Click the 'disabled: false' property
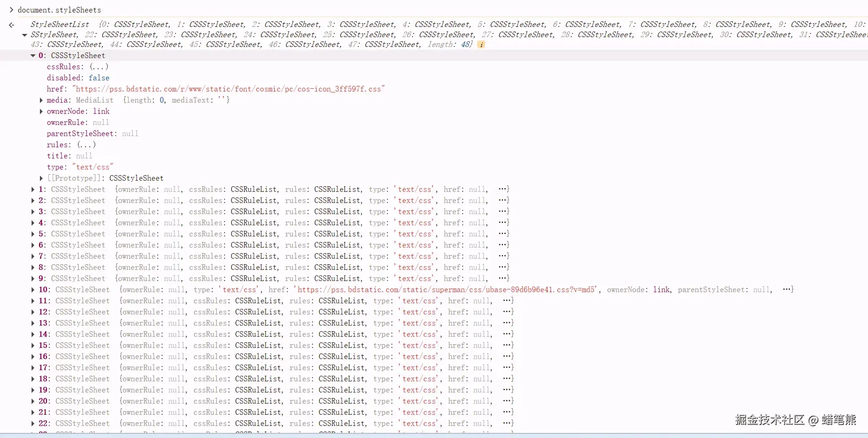 tap(78, 78)
